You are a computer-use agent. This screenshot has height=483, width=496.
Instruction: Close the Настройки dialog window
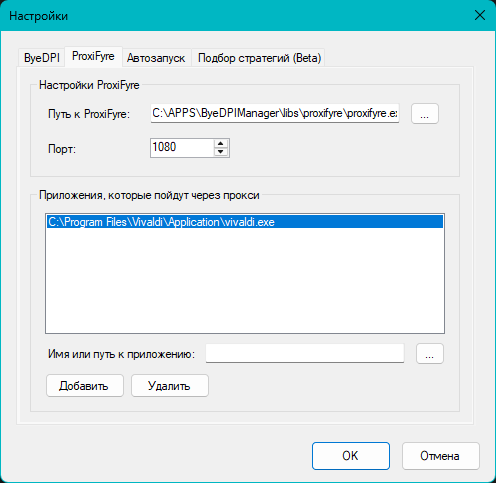(x=480, y=15)
